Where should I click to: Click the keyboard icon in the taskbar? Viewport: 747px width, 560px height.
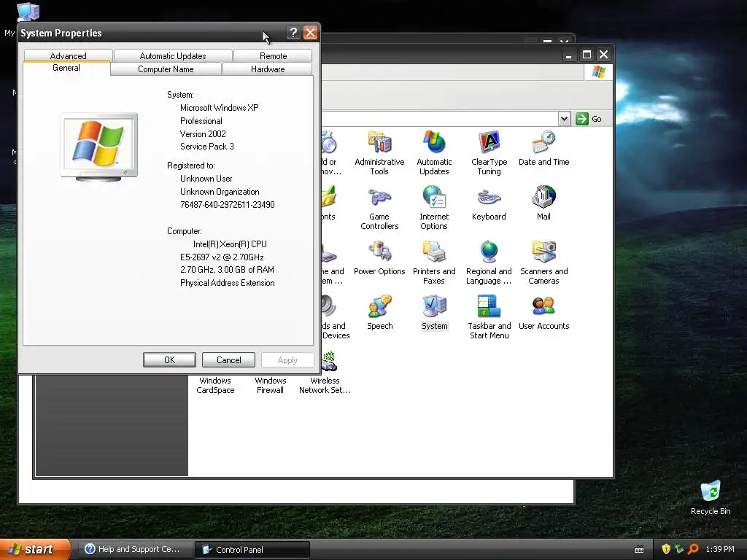point(639,550)
